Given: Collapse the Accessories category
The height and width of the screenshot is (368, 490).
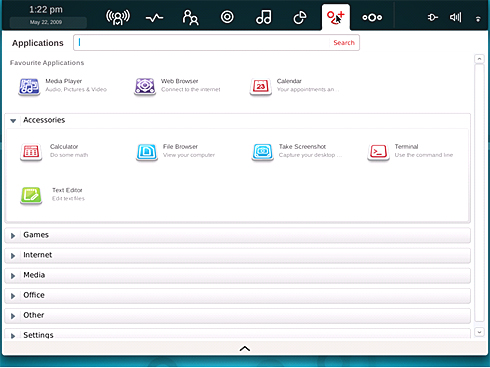Looking at the screenshot, I should pos(13,121).
